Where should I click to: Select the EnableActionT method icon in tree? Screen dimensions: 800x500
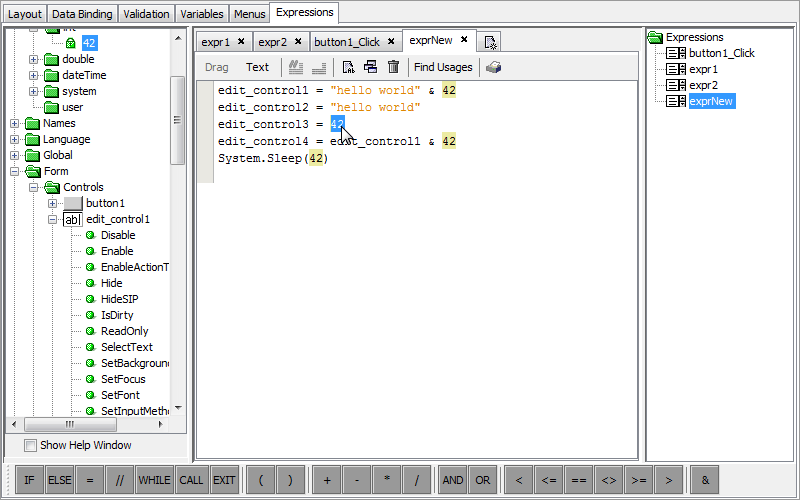point(90,267)
